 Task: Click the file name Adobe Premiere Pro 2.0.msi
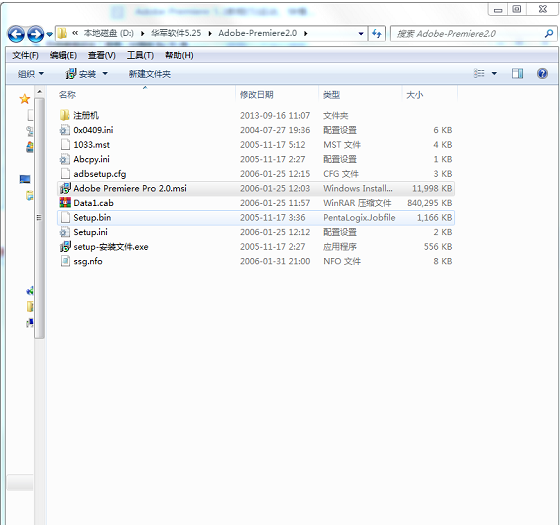(130, 188)
